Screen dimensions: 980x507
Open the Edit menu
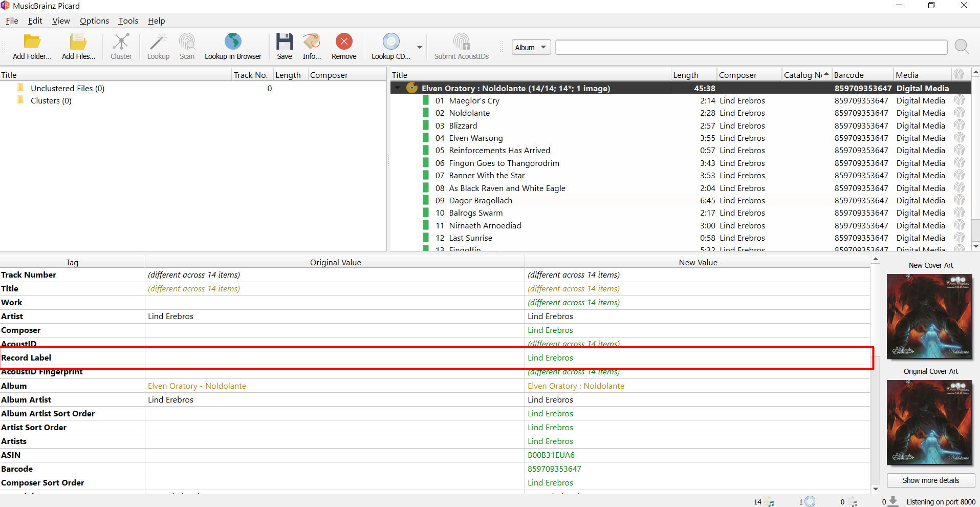click(x=35, y=21)
